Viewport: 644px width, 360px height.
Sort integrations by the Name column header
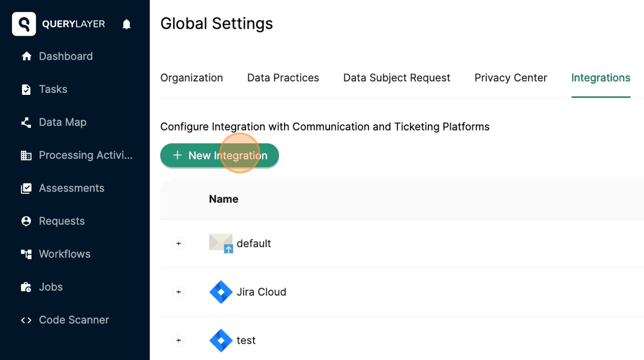pyautogui.click(x=223, y=199)
